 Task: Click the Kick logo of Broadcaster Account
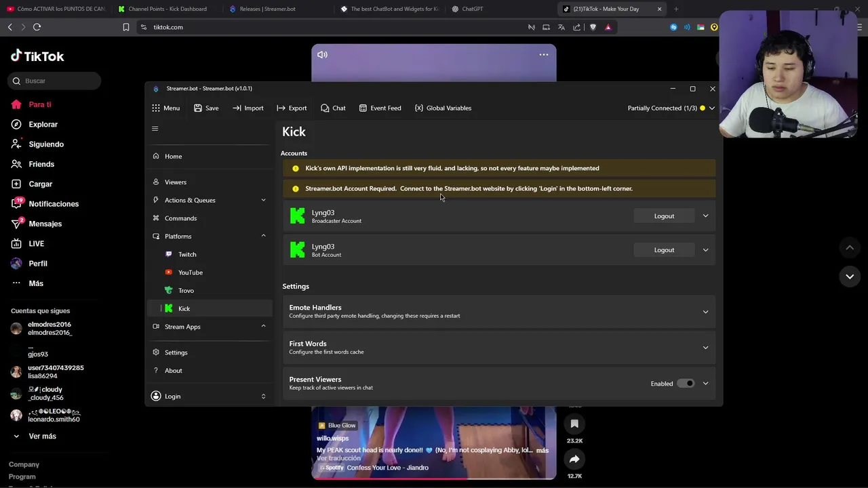pyautogui.click(x=297, y=216)
